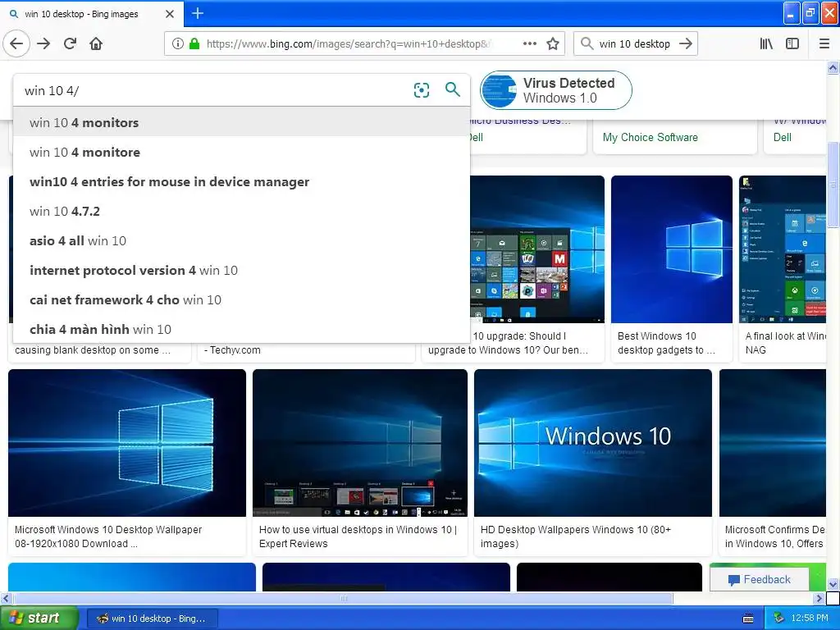The image size is (840, 630).
Task: Open 'A final look at Windows' image
Action: (x=782, y=249)
